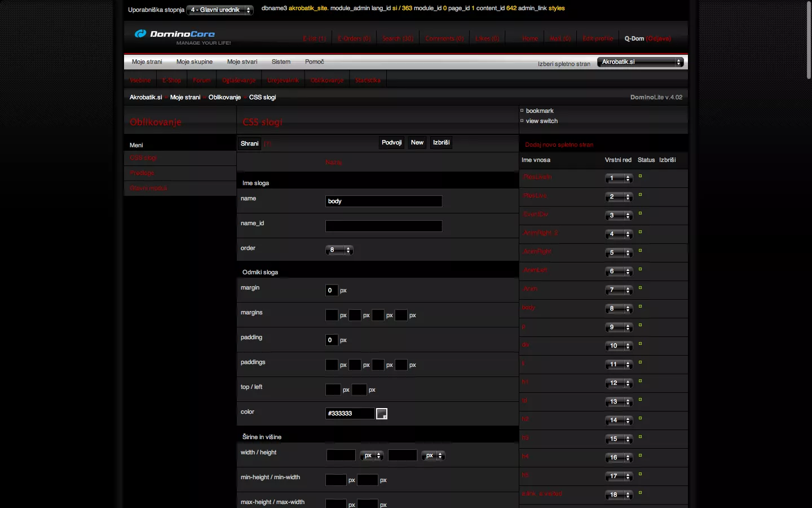Click the Podvoji duplicate button
The width and height of the screenshot is (812, 508).
point(391,143)
